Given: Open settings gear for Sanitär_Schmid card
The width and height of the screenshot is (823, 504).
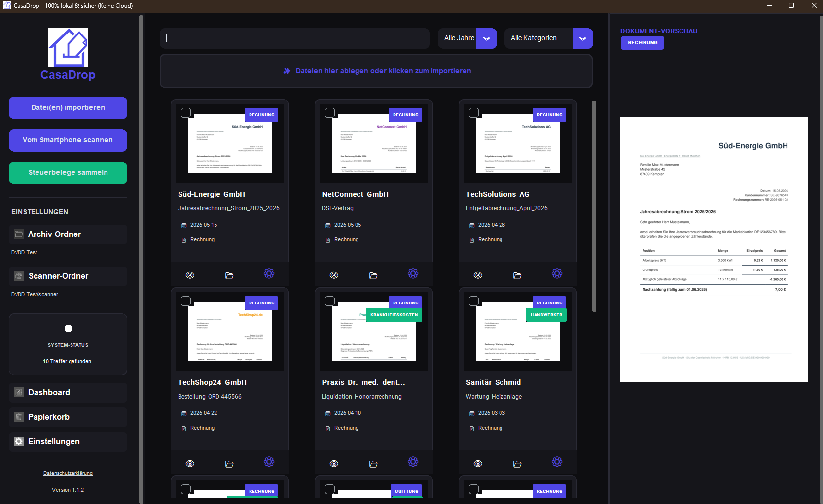Looking at the screenshot, I should (x=557, y=462).
